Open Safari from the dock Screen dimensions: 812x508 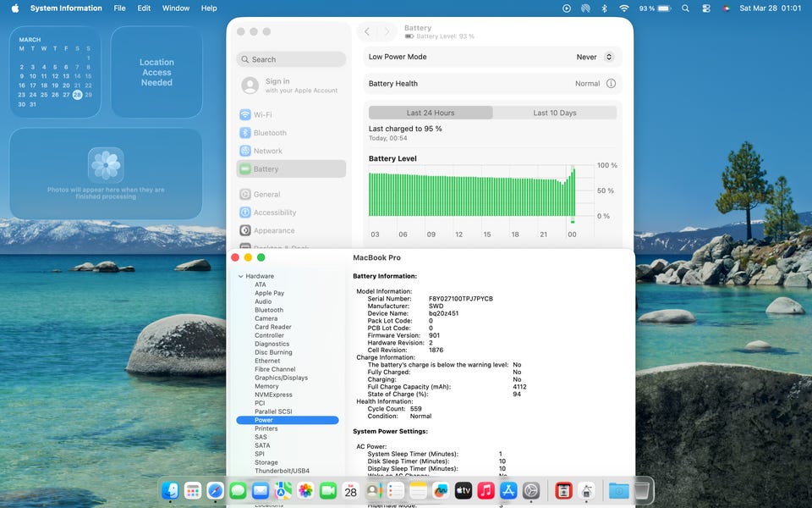coord(216,490)
